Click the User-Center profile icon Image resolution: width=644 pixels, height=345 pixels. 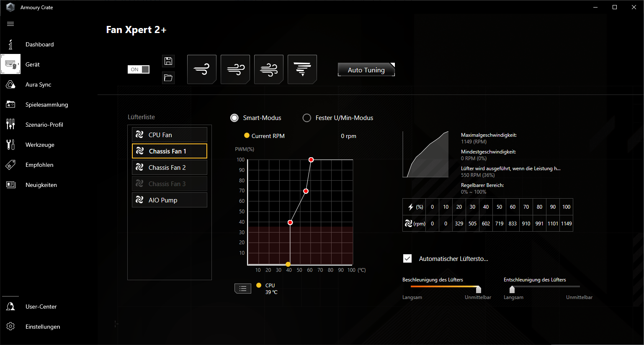10,307
